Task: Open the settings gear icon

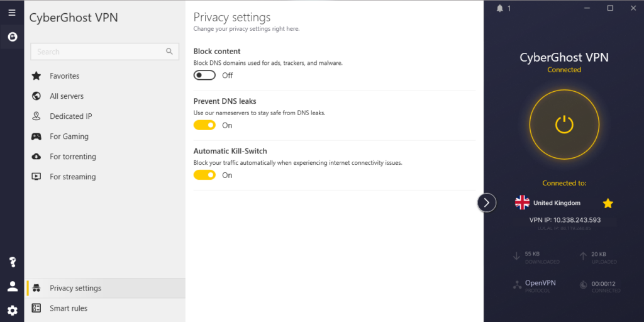Action: [x=13, y=311]
